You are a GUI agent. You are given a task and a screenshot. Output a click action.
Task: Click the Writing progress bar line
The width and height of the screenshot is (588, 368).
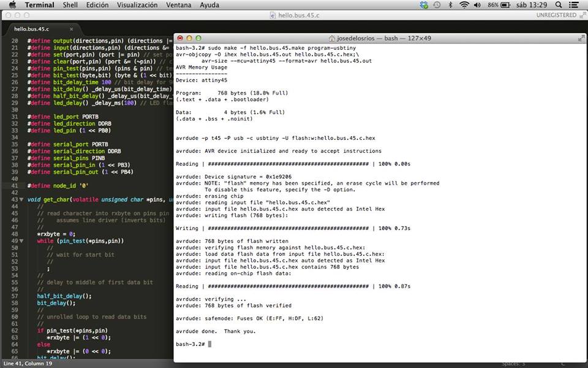coord(293,228)
